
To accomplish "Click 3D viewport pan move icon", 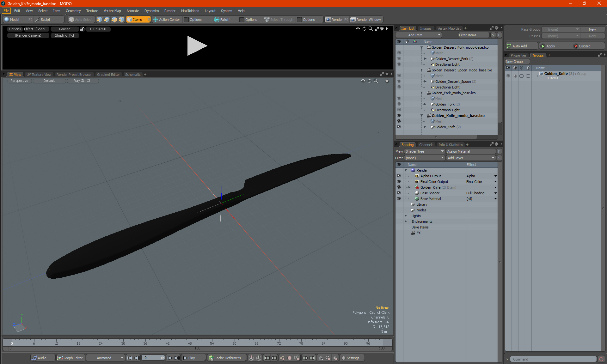I will 363,81.
